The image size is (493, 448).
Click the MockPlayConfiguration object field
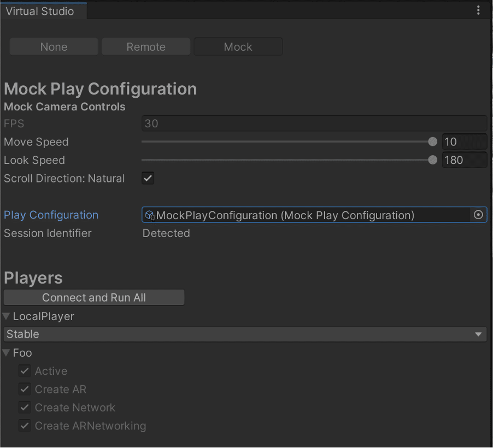[306, 215]
